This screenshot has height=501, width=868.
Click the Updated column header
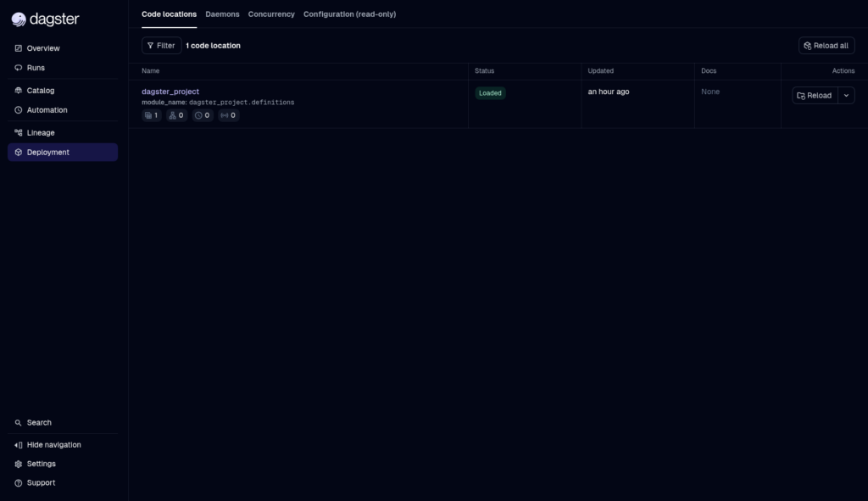coord(601,71)
